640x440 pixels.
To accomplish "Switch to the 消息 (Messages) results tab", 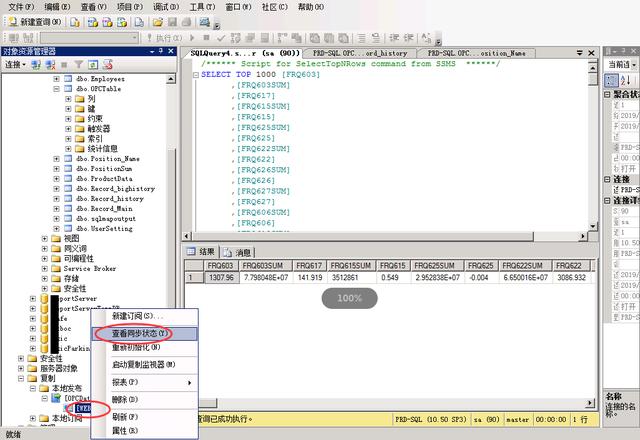I will pos(238,252).
